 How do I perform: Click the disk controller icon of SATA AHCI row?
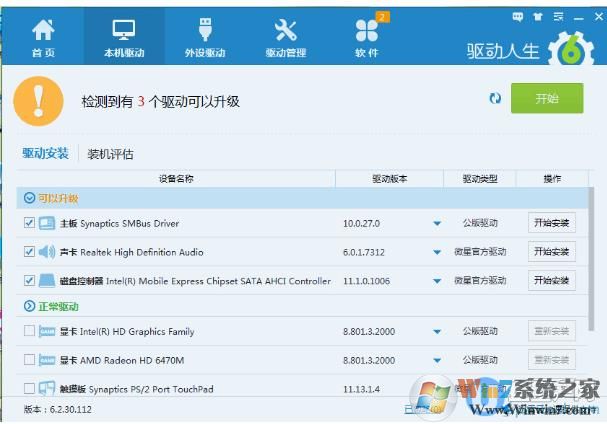[x=47, y=280]
